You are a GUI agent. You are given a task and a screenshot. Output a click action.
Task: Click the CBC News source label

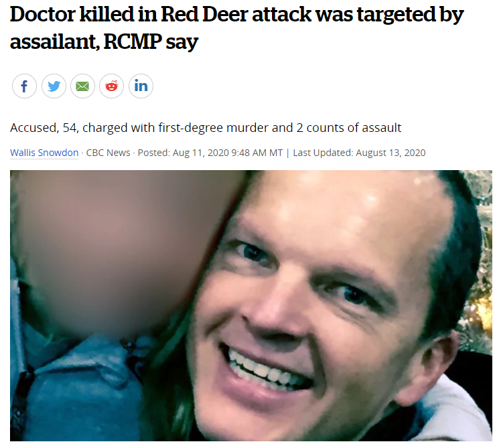click(x=109, y=153)
